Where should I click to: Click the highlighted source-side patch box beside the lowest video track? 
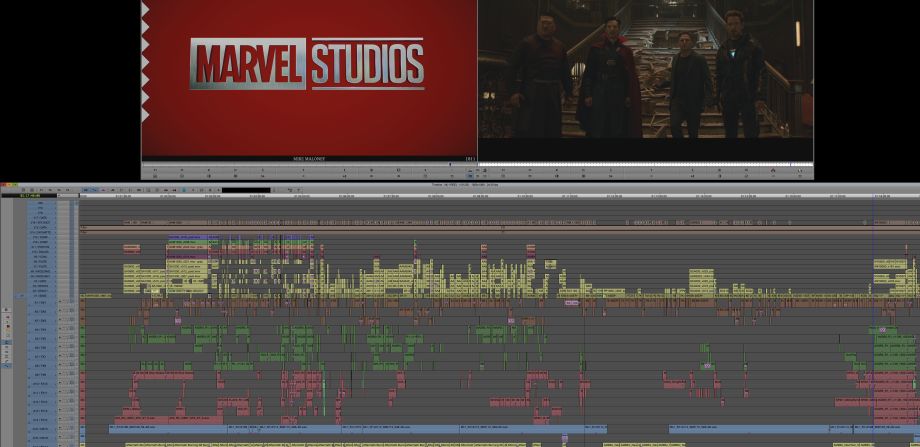tap(21, 296)
